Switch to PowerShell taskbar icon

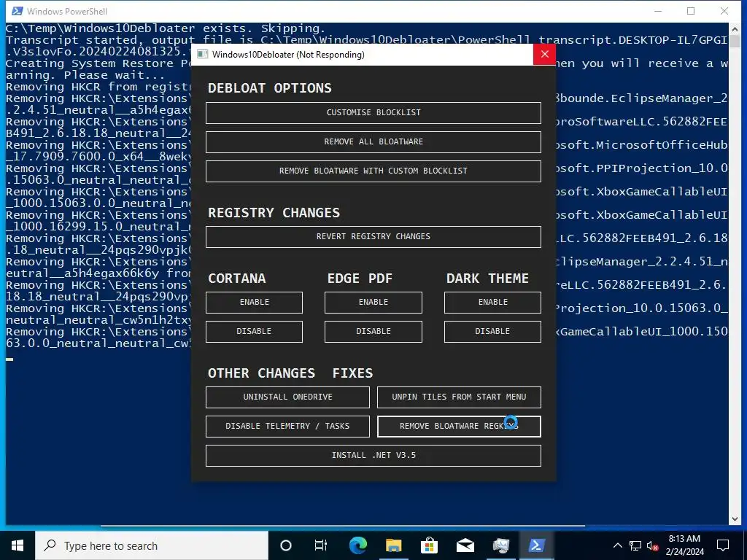click(x=536, y=545)
